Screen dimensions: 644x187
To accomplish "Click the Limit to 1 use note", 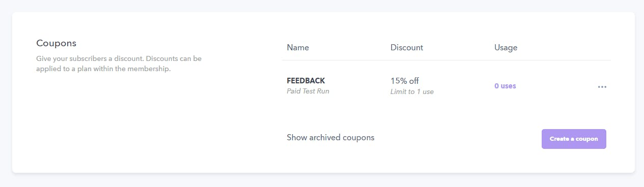I will [x=412, y=92].
